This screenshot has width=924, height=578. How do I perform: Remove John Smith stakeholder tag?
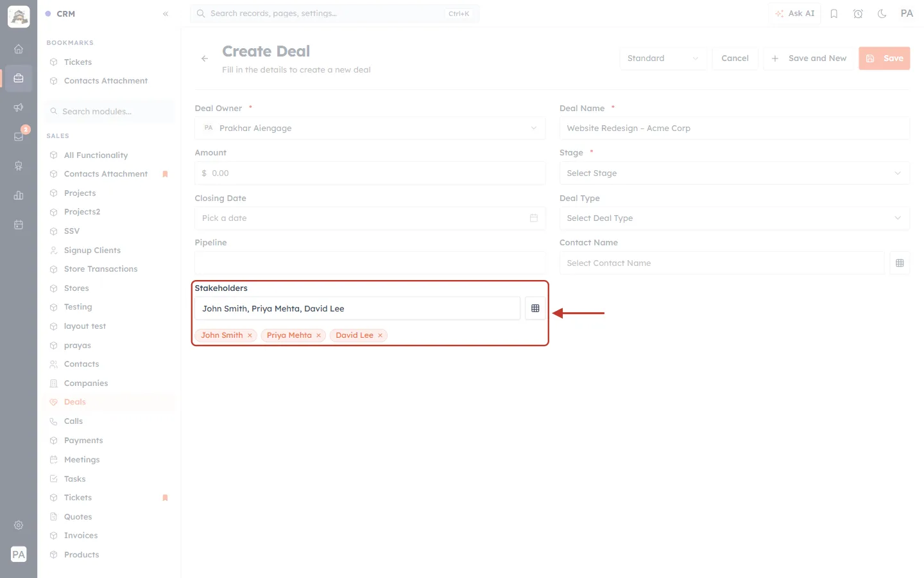(x=250, y=335)
